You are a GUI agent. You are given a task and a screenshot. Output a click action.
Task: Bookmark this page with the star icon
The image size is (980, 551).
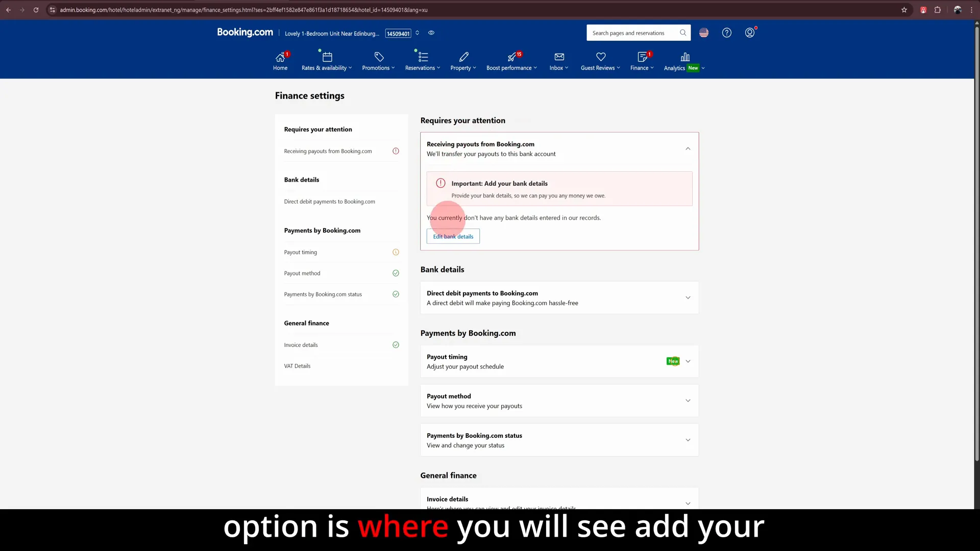904,10
